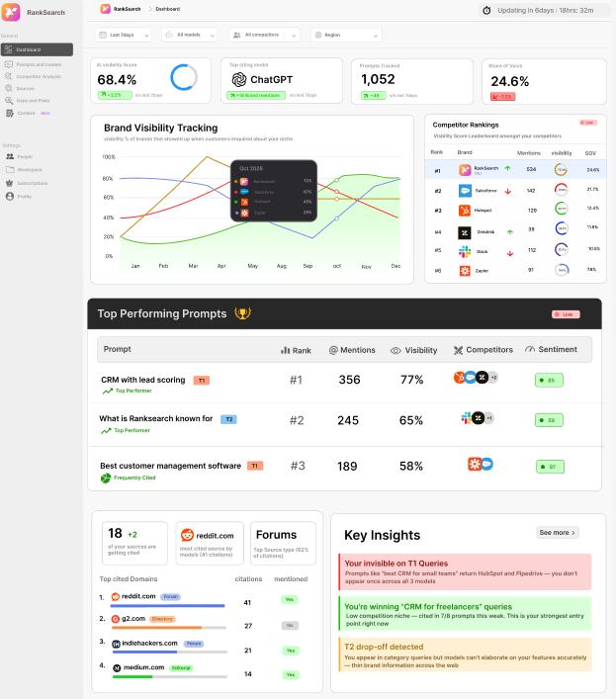The image size is (616, 699).
Task: Open the invisible on T1 Queries insight
Action: tap(465, 571)
